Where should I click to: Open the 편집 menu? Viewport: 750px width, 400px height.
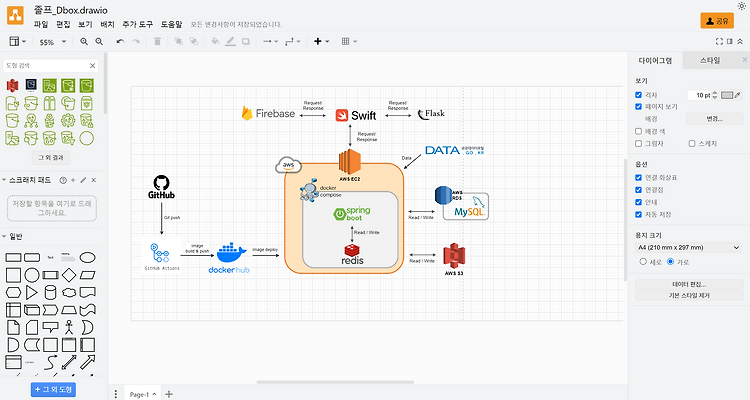click(x=63, y=24)
